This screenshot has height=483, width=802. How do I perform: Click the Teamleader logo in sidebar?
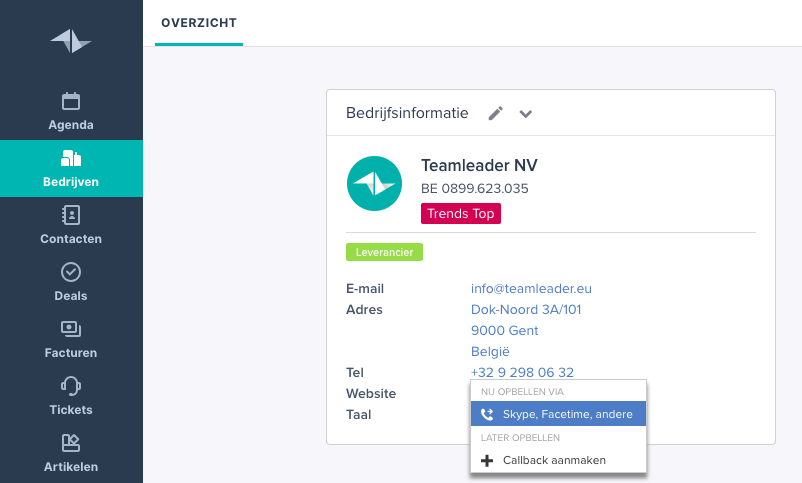(x=71, y=41)
